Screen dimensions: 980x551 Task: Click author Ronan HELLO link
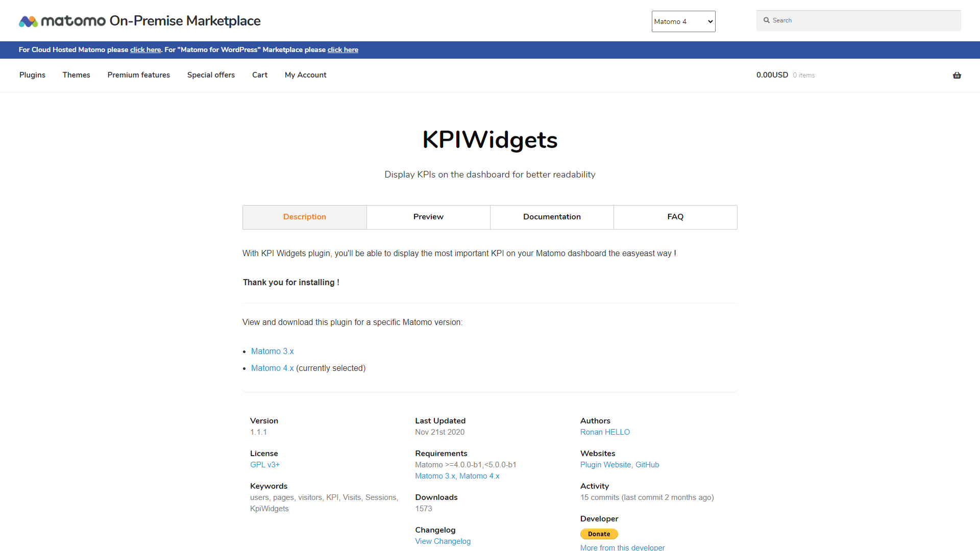[x=604, y=432]
